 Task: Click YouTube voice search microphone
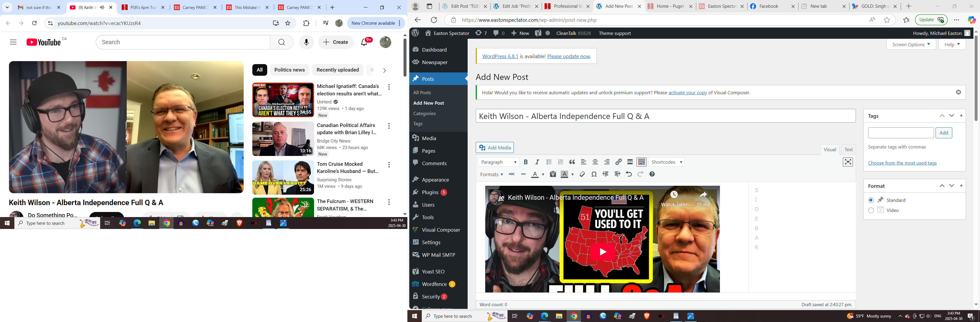pos(306,42)
